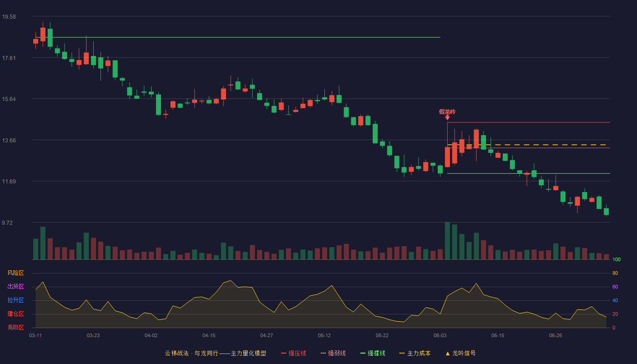Toggle the 强压线 legend entry

(x=293, y=353)
